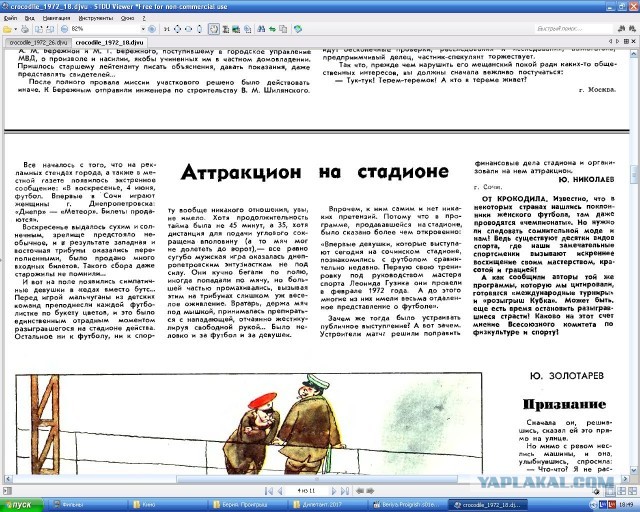Screen dimensions: 640x512
Task: Click the horizontal scrollbar thumb
Action: point(317,479)
